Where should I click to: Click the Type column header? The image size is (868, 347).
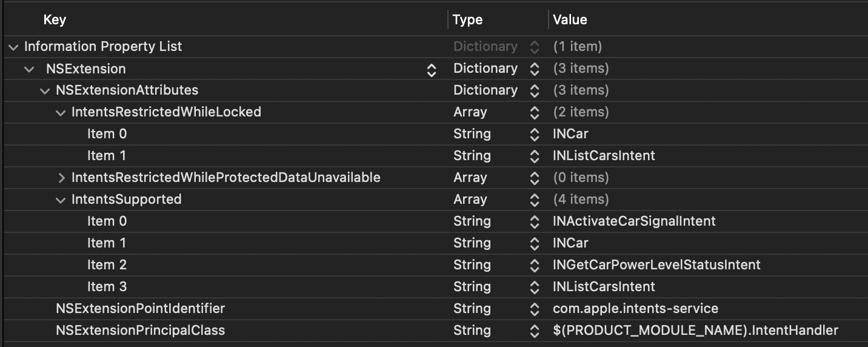pyautogui.click(x=467, y=19)
